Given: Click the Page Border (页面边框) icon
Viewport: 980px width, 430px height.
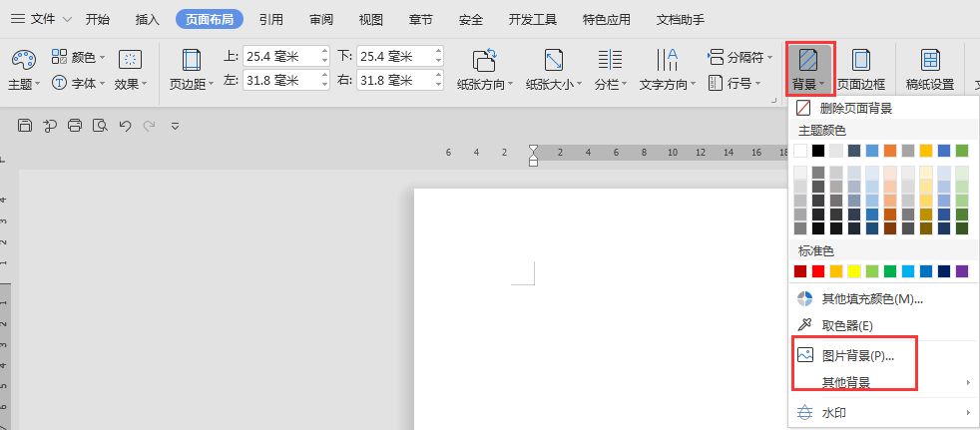Looking at the screenshot, I should tap(859, 62).
